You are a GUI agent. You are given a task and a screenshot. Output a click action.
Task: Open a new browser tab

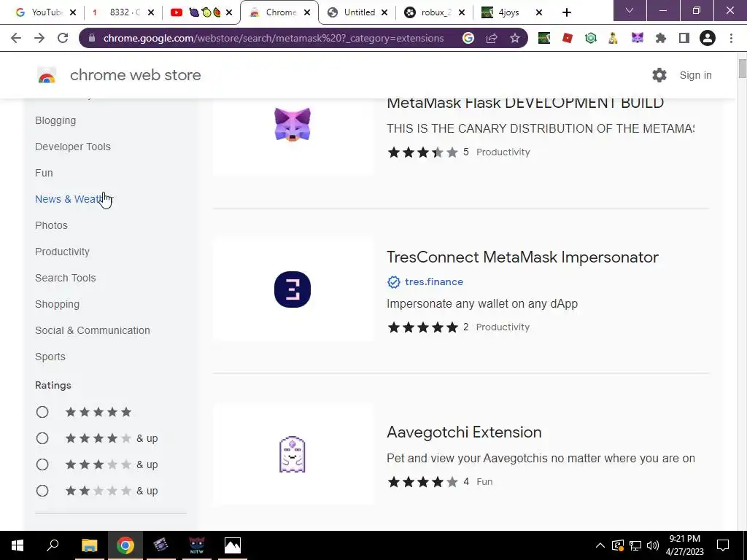pos(566,12)
